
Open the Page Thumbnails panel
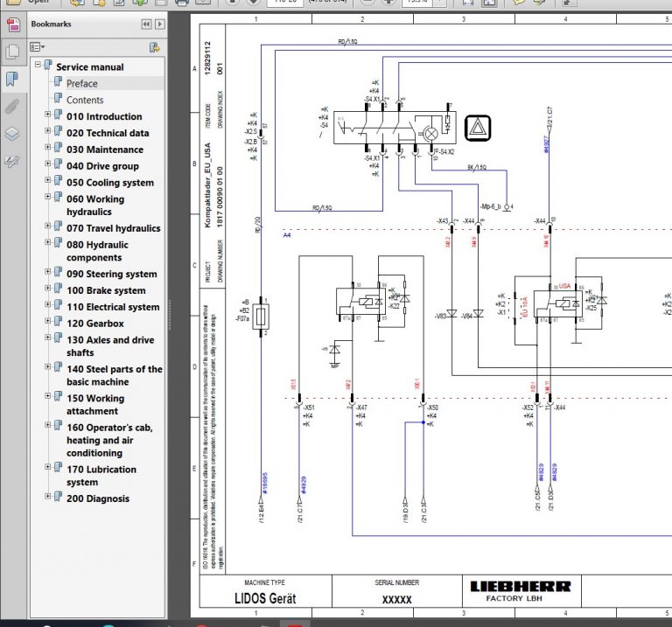pos(11,52)
